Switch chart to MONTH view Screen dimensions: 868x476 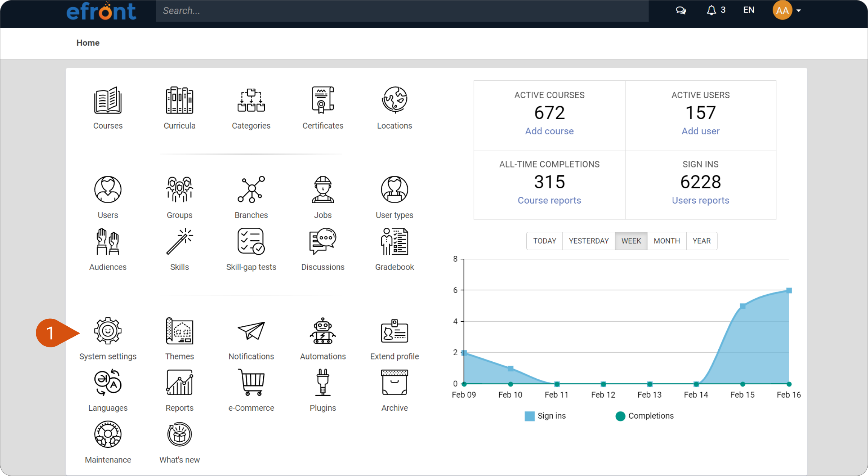pyautogui.click(x=667, y=241)
